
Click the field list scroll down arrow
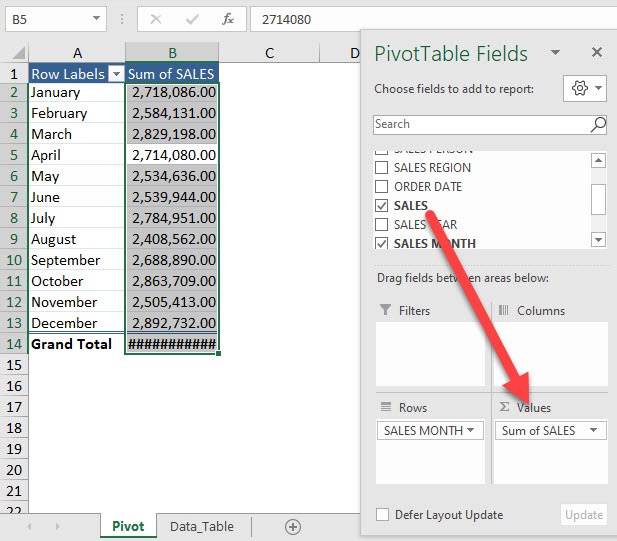point(598,239)
